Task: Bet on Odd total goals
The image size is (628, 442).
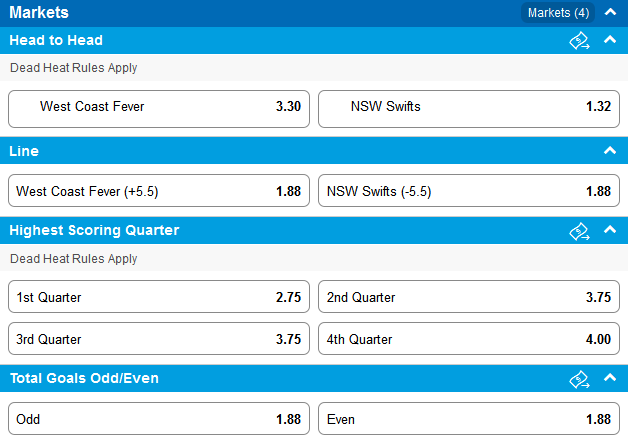Action: point(159,419)
